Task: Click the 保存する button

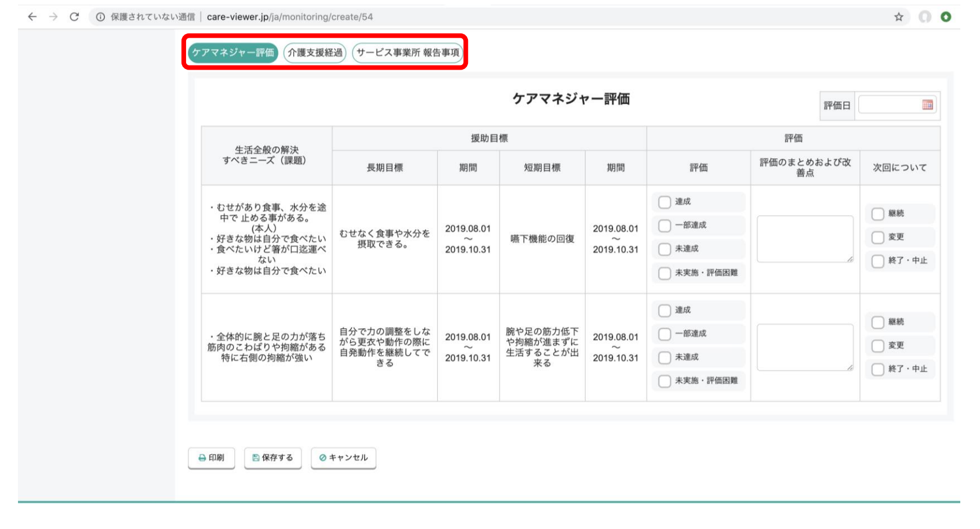Action: (273, 458)
